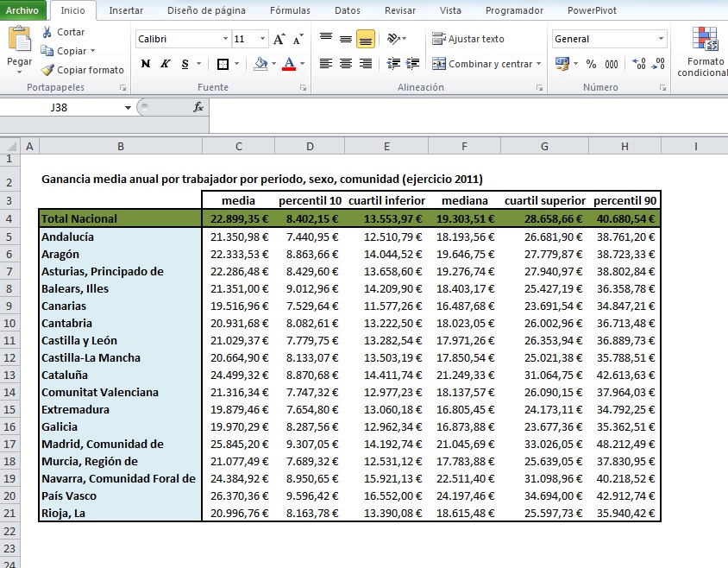Cut selection with Cortar scissors
Image resolution: width=728 pixels, height=568 pixels.
pyautogui.click(x=47, y=32)
